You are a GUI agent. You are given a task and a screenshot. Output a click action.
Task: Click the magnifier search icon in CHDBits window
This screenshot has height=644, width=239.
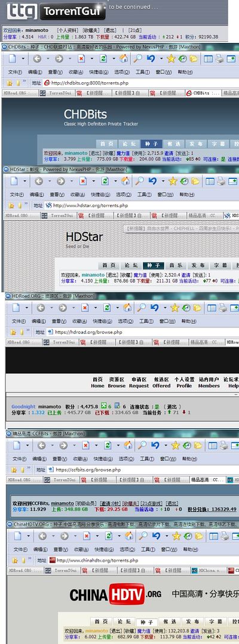(x=137, y=58)
